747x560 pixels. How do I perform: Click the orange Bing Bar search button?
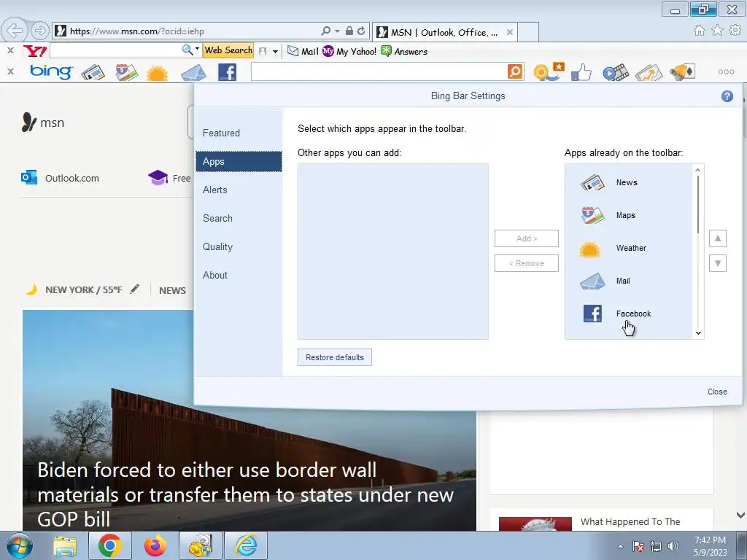515,72
